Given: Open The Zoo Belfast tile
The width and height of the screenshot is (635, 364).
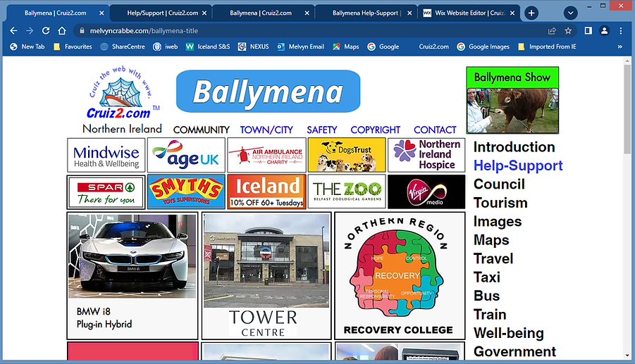Looking at the screenshot, I should pos(347,192).
